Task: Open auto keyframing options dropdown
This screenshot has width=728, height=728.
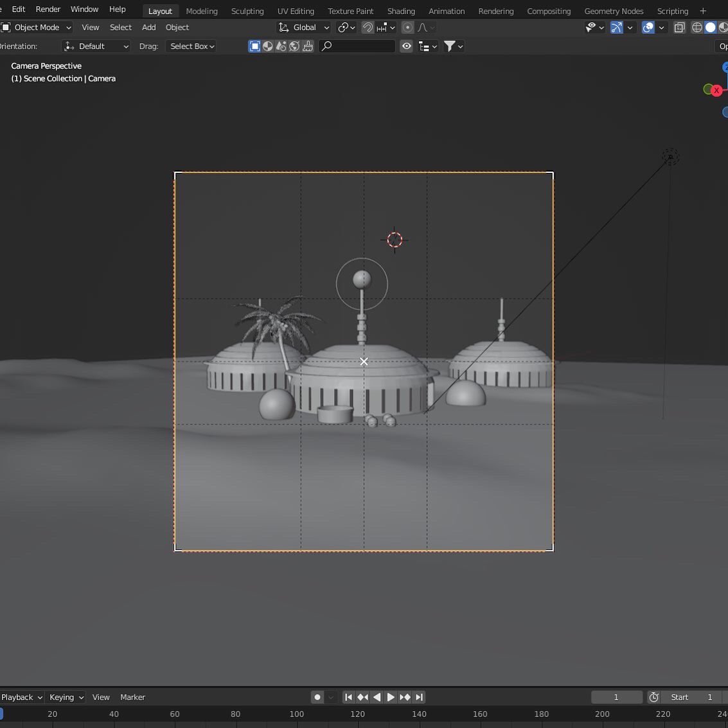Action: [331, 697]
